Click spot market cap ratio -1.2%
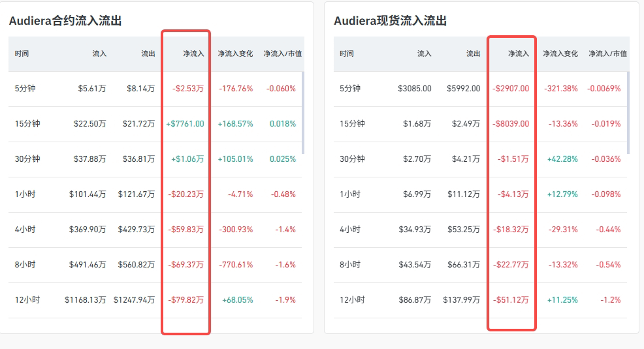The height and width of the screenshot is (349, 644). click(610, 300)
